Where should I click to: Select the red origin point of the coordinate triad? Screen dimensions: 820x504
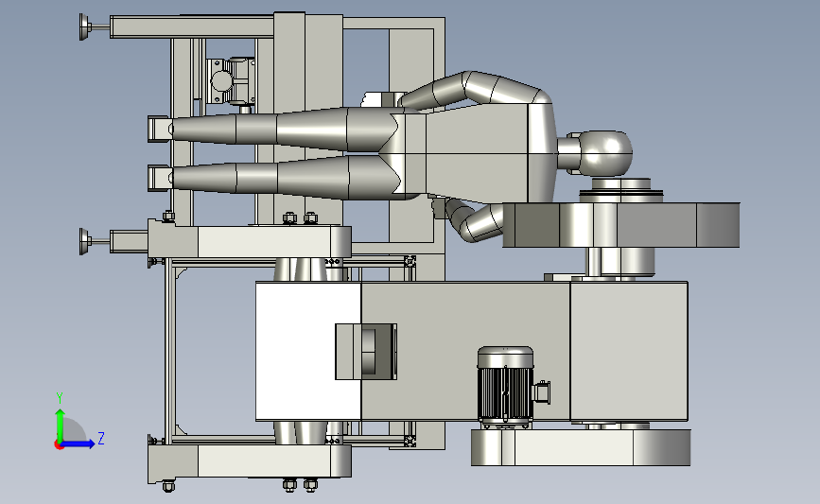click(59, 445)
